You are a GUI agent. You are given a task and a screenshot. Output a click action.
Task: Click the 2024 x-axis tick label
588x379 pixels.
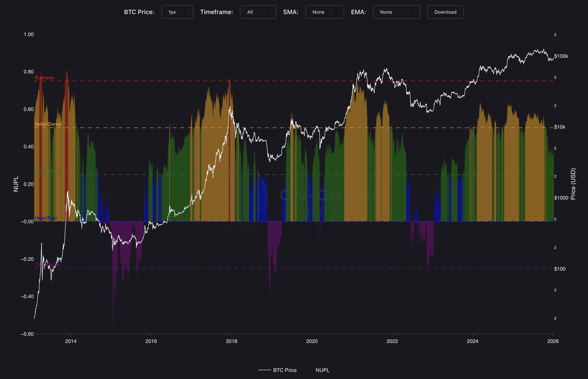(472, 341)
